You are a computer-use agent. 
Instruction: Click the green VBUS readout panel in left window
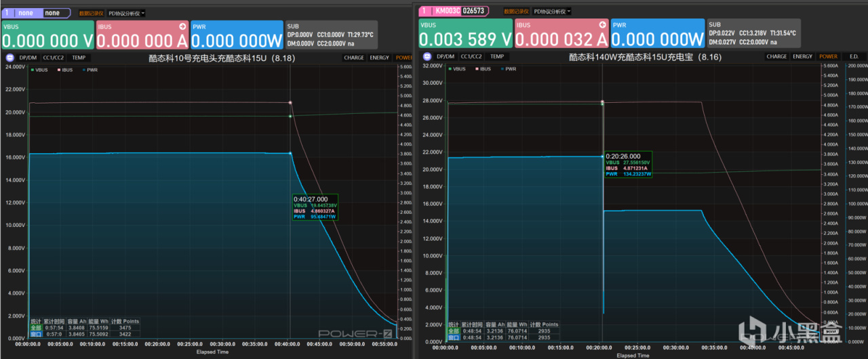tap(47, 35)
